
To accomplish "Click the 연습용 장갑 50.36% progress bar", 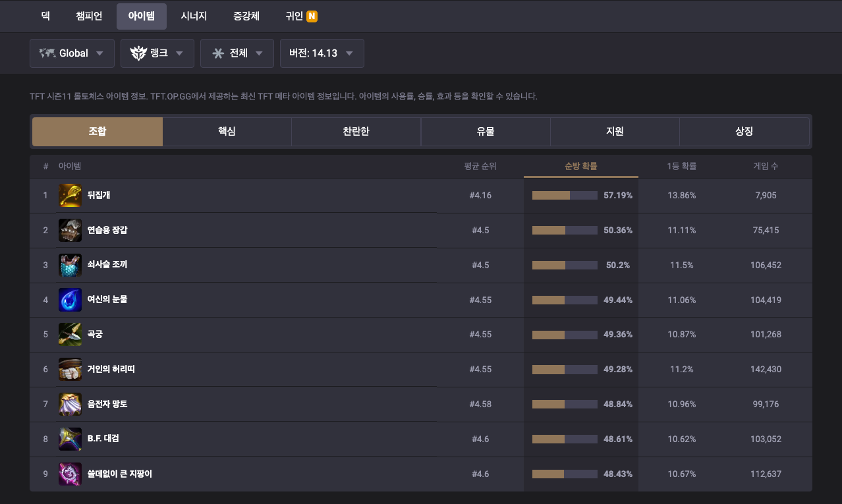I will 565,231.
